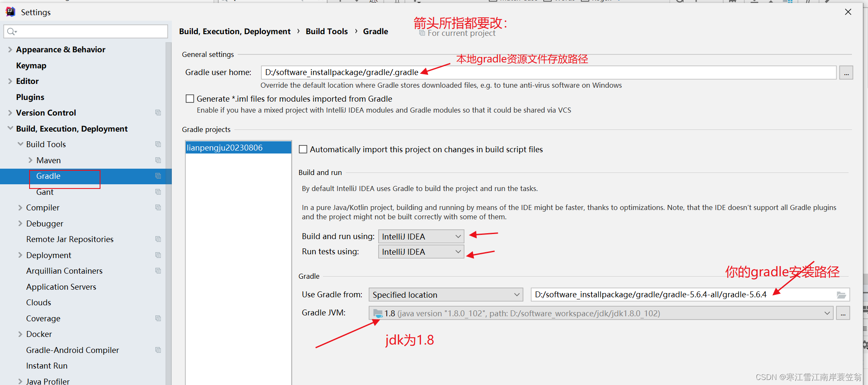868x385 pixels.
Task: Open Clouds settings page
Action: tap(38, 302)
